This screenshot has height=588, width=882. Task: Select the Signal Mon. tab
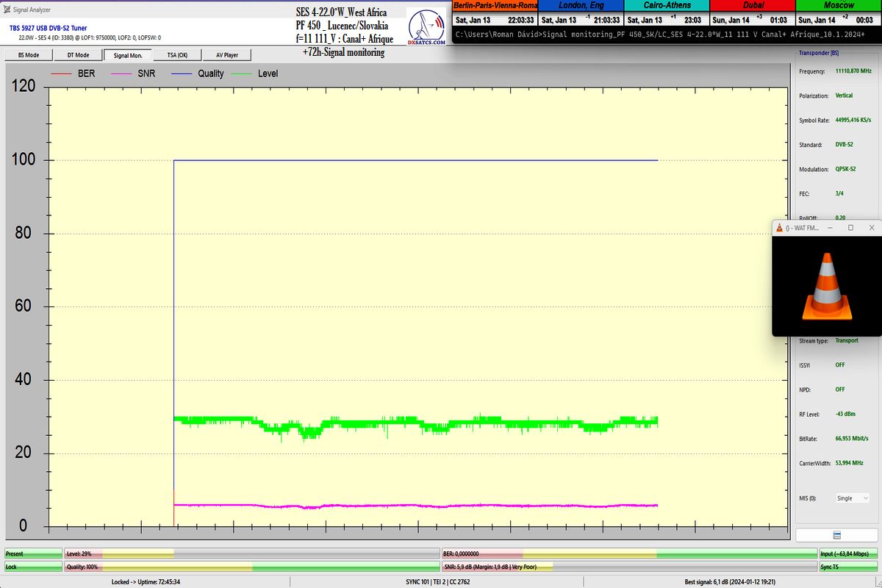(x=128, y=55)
